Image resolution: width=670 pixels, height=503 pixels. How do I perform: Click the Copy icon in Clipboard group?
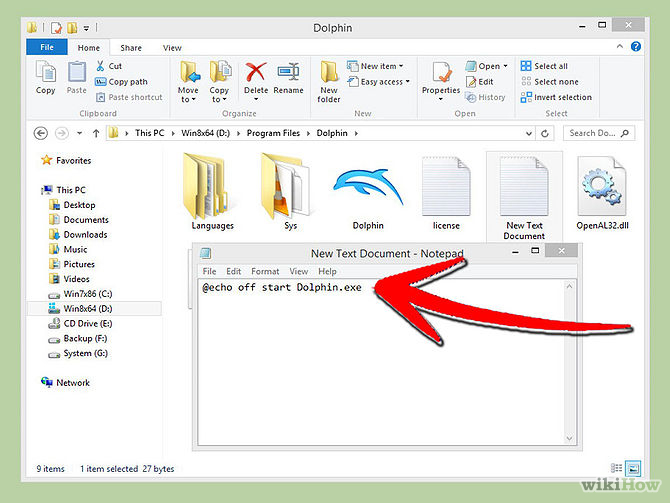tap(45, 77)
